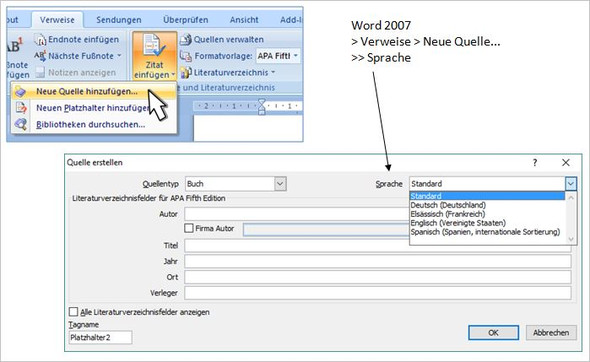Click into the Autor field
The width and height of the screenshot is (590, 362).
(297, 214)
